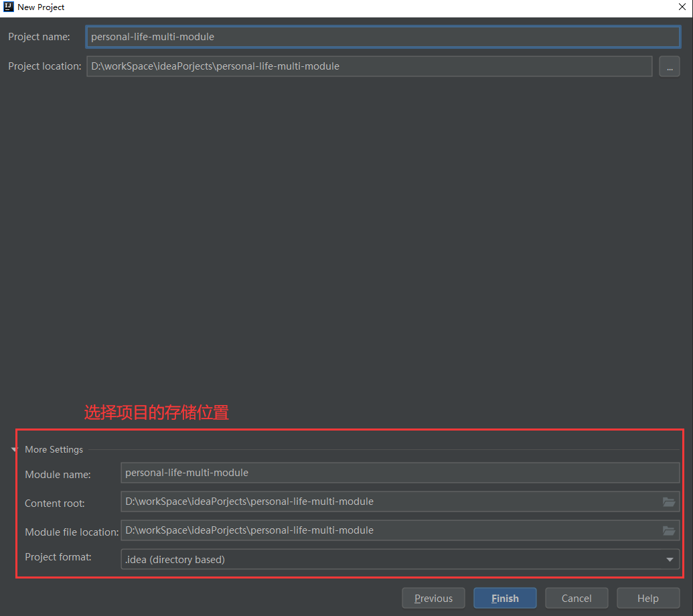Click the Project format dropdown arrow

pos(670,559)
